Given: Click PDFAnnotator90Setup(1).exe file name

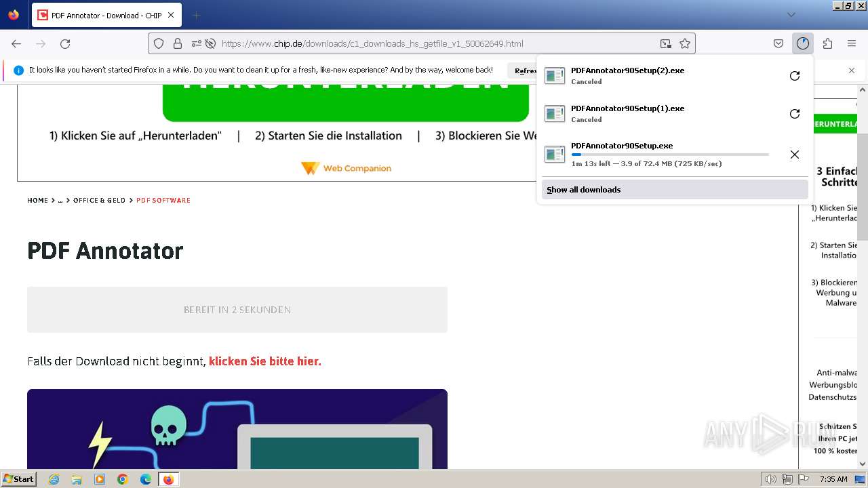Looking at the screenshot, I should click(x=627, y=108).
